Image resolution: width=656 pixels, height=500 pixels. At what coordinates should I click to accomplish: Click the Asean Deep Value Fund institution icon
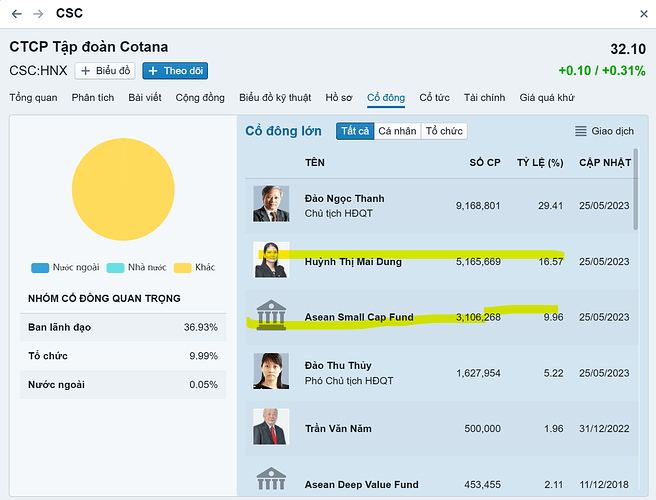click(270, 480)
